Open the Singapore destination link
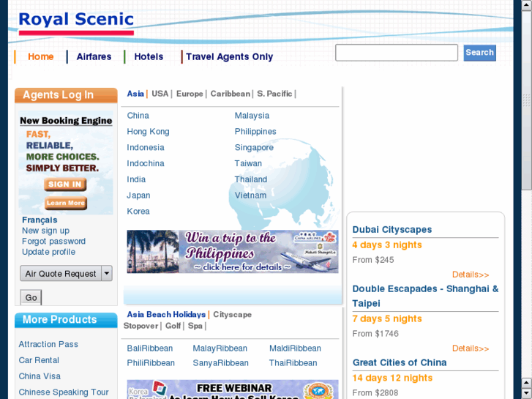The height and width of the screenshot is (399, 532). [254, 147]
